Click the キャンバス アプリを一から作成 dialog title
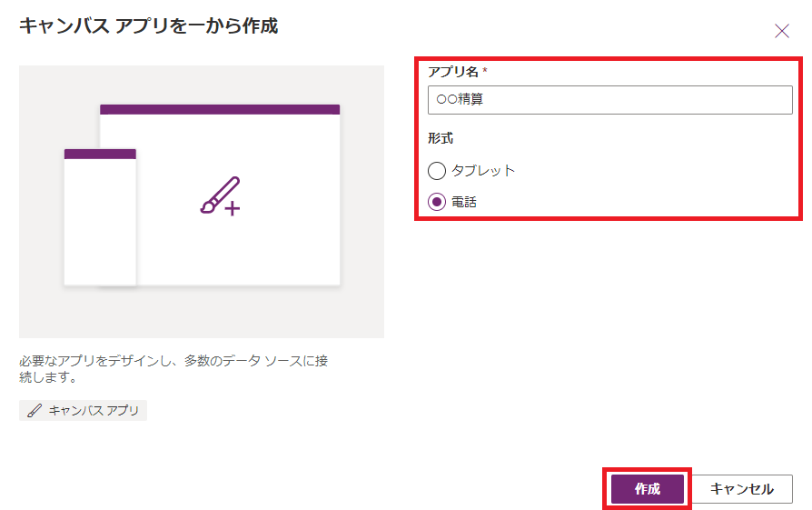The image size is (812, 510). pos(149,25)
